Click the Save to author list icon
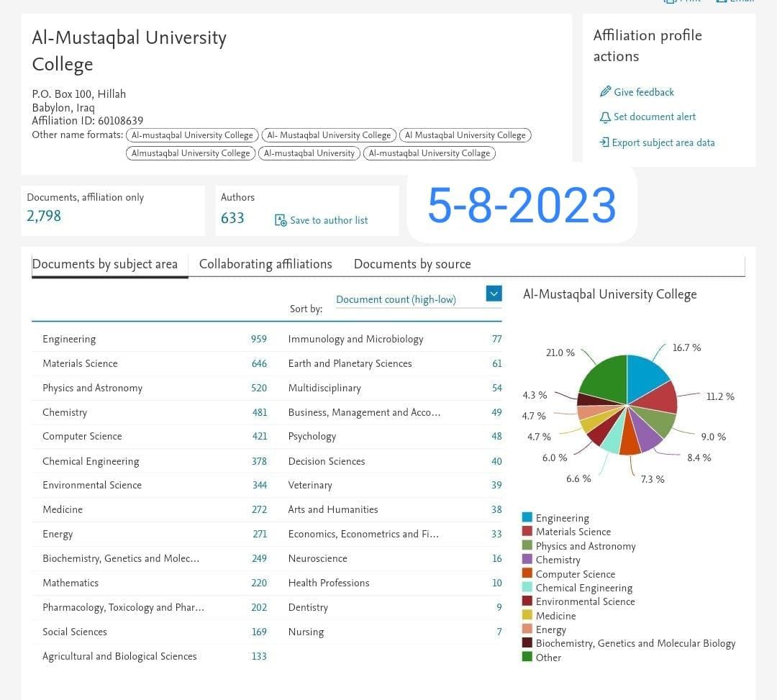Viewport: 777px width, 700px height. pyautogui.click(x=281, y=220)
